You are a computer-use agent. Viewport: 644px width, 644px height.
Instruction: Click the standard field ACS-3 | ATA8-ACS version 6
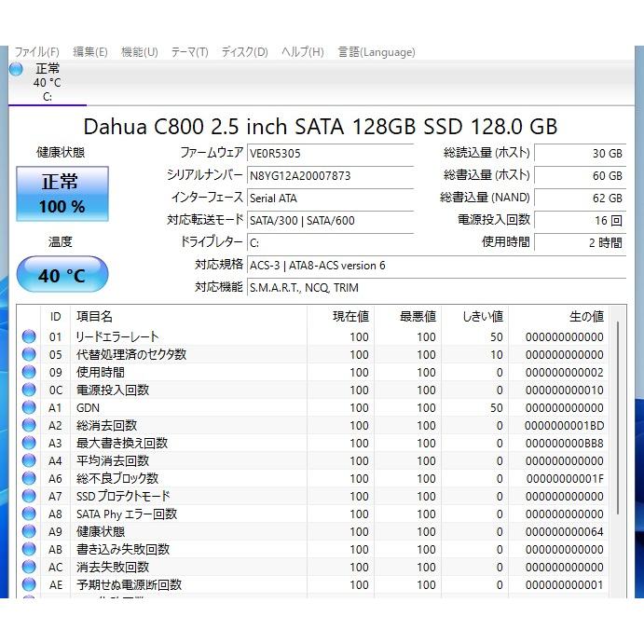click(436, 266)
